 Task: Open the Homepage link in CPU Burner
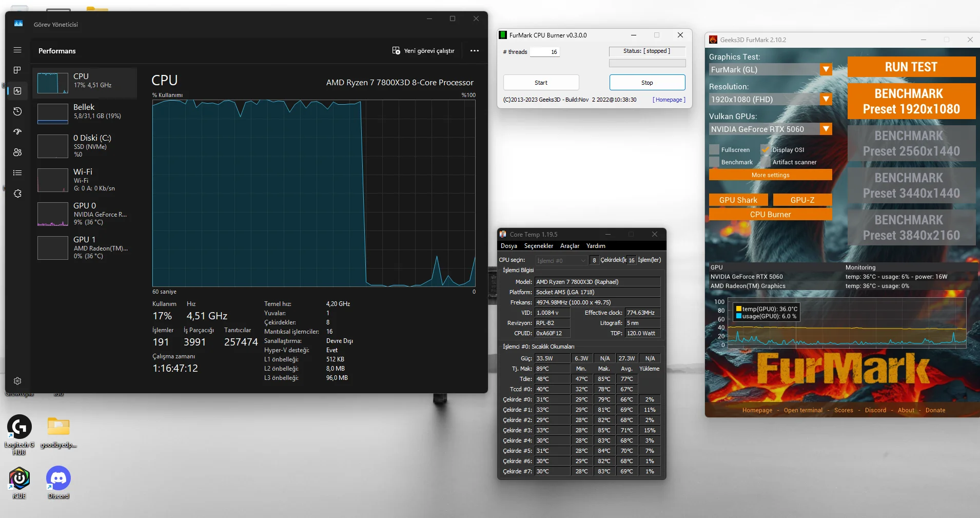669,100
